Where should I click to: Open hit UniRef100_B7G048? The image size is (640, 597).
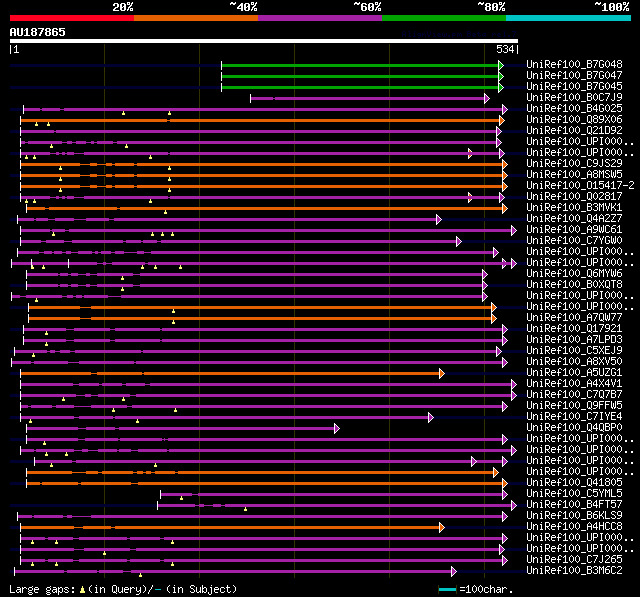point(574,64)
